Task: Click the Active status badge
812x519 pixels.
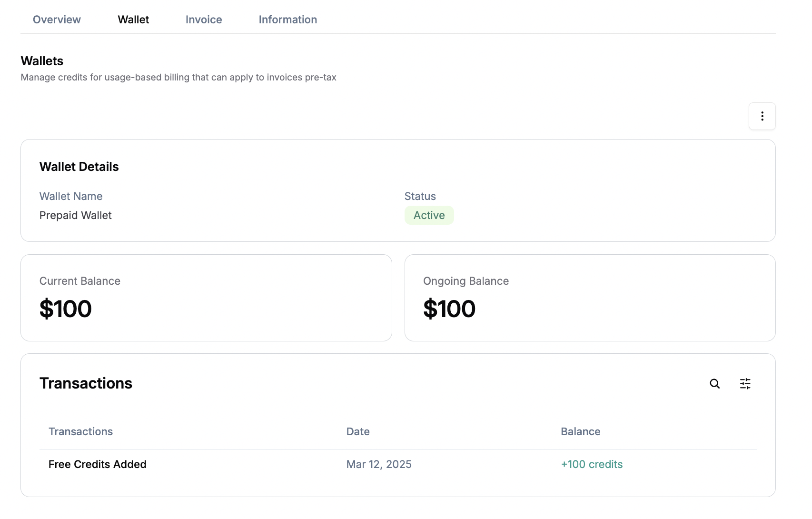Action: [429, 215]
